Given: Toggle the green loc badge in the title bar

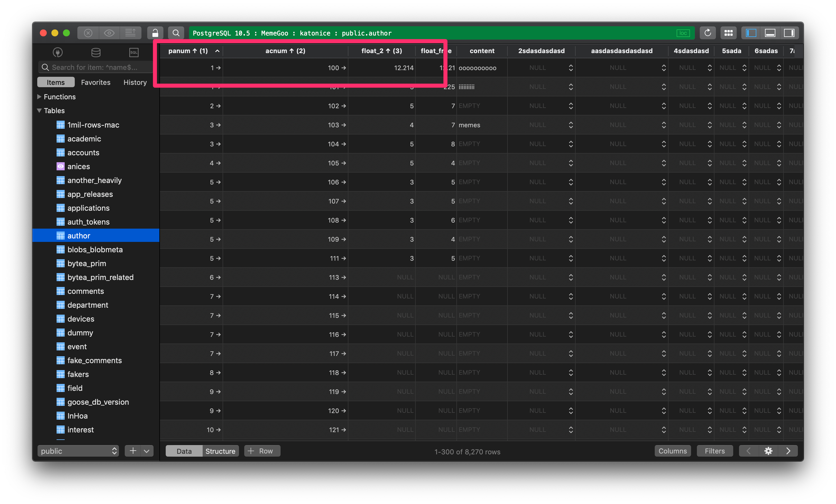Looking at the screenshot, I should tap(683, 33).
